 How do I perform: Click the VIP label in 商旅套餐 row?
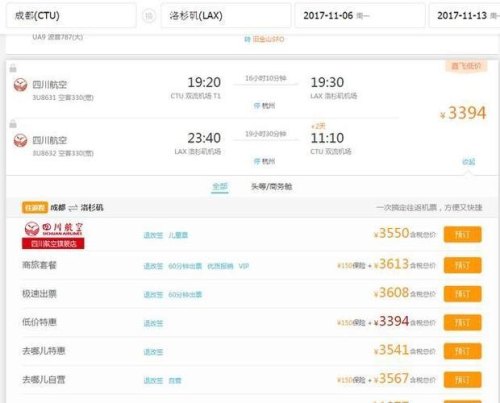244,266
